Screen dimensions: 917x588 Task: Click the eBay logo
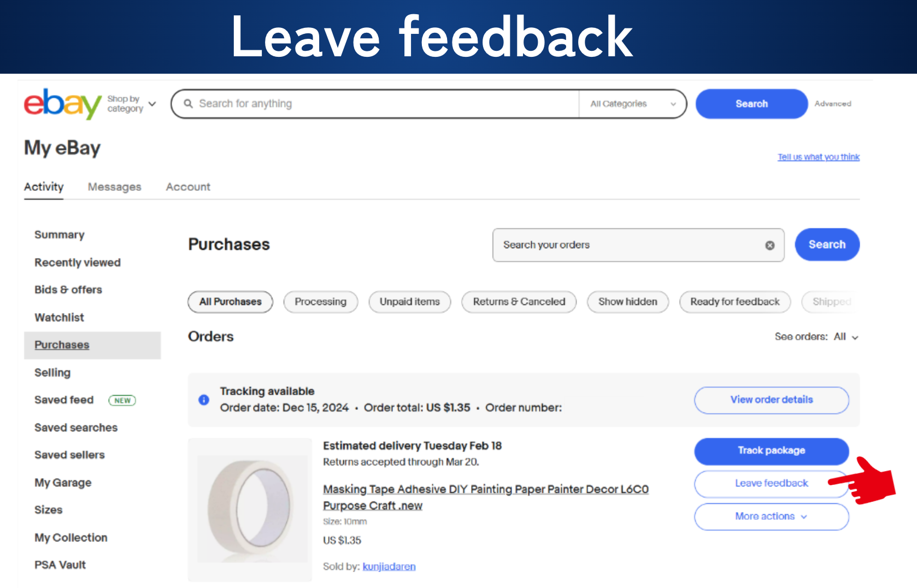pos(62,104)
